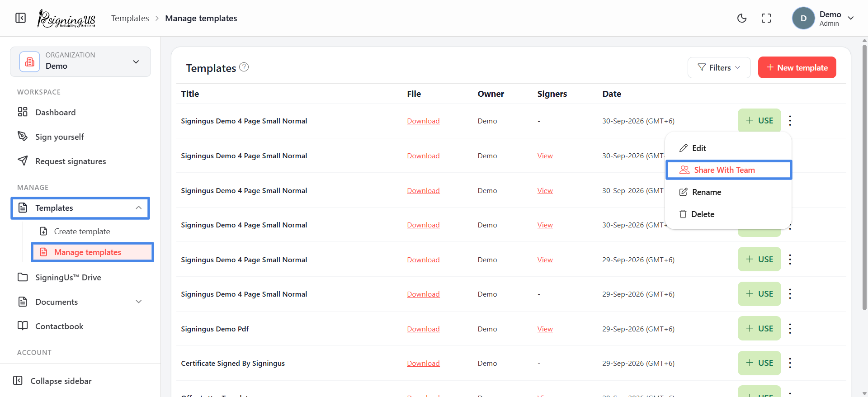The width and height of the screenshot is (868, 397).
Task: Toggle dark mode moon icon
Action: 742,18
